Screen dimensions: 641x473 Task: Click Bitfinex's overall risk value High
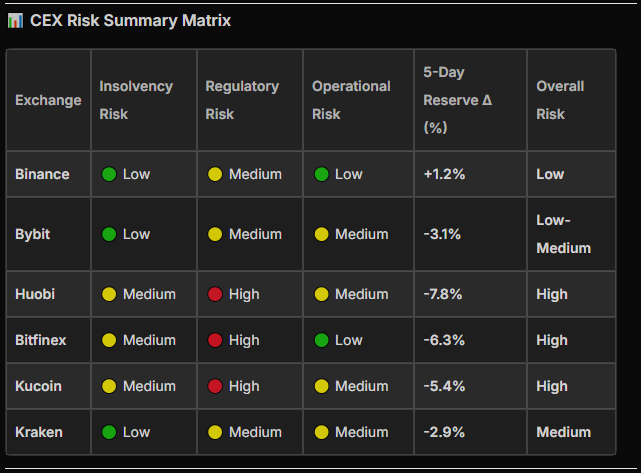point(552,340)
